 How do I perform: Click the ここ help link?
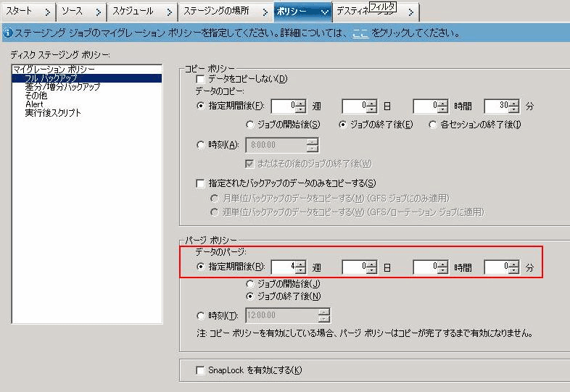pos(360,33)
